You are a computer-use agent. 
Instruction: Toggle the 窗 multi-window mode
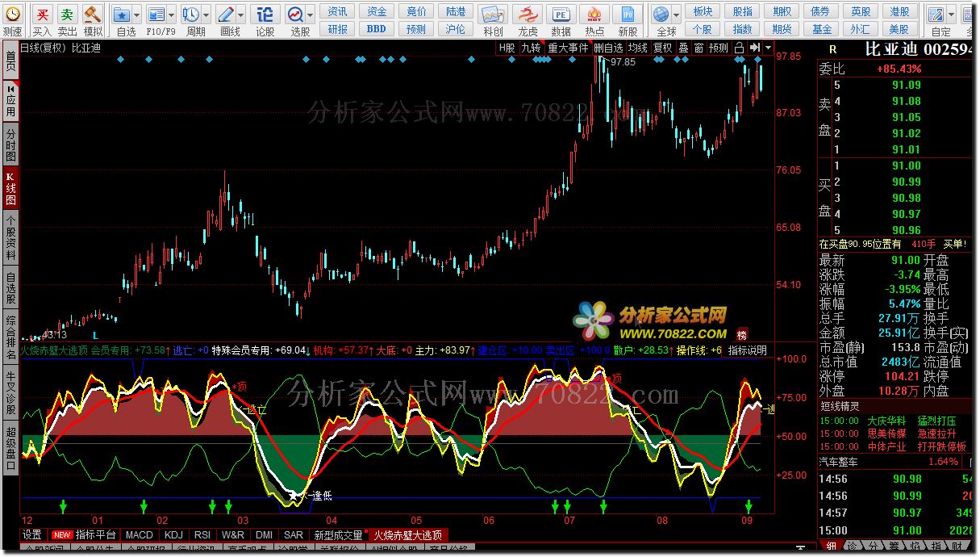pos(699,48)
